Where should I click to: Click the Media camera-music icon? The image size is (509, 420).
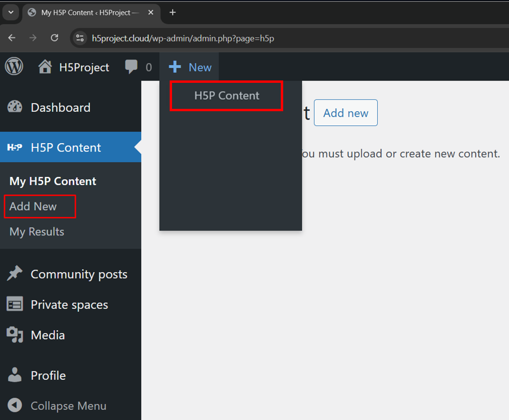pyautogui.click(x=15, y=335)
